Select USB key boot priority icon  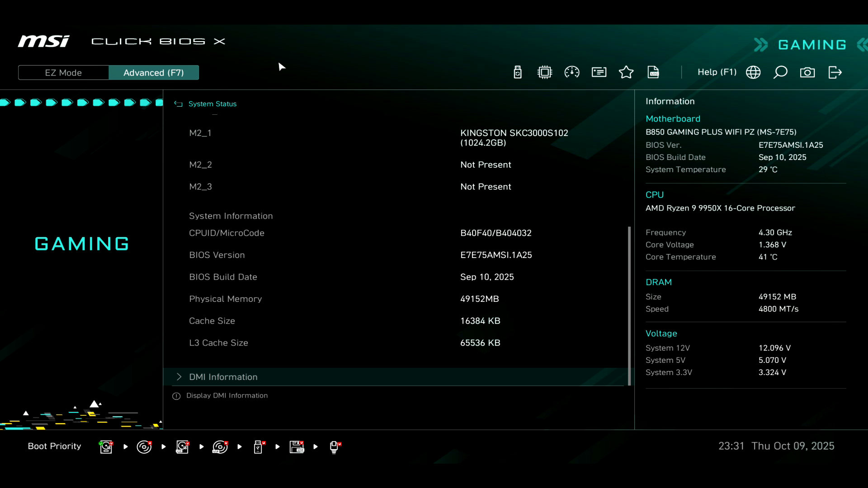tap(258, 446)
